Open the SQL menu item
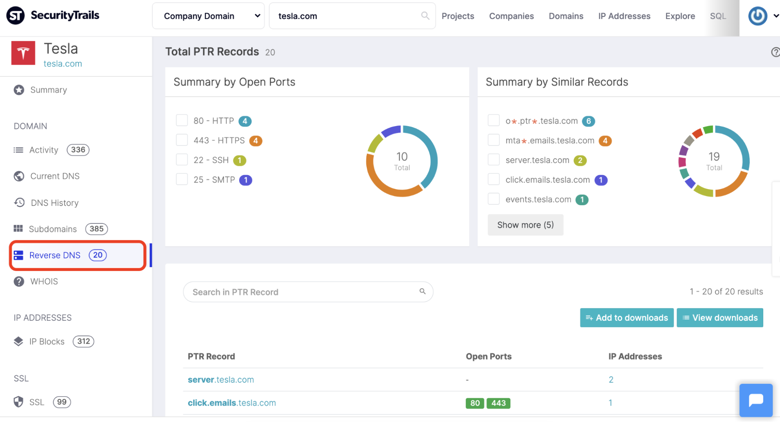The height and width of the screenshot is (422, 780). click(717, 16)
